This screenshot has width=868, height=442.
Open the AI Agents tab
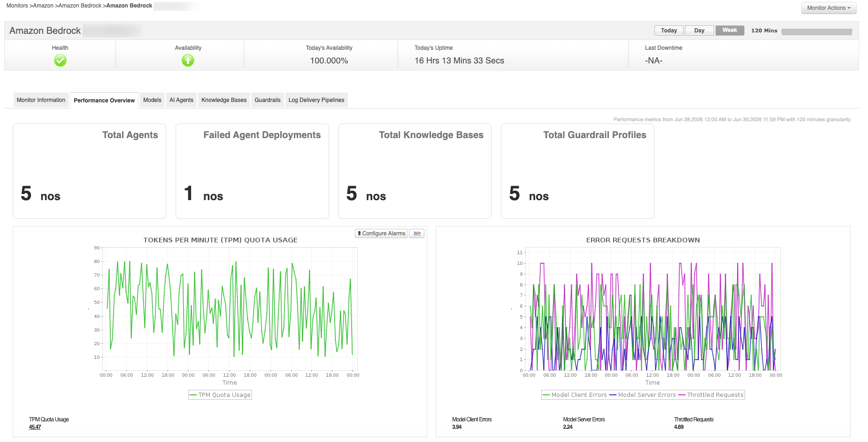click(181, 100)
